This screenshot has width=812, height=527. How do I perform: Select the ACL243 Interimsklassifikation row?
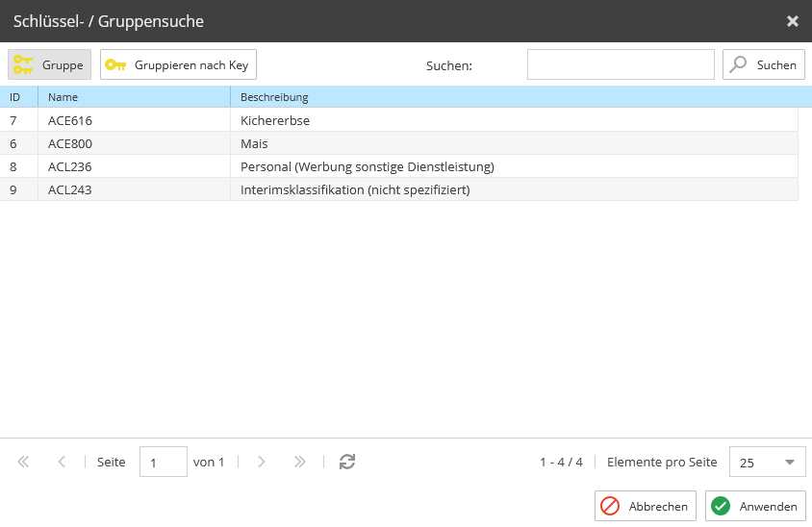398,189
